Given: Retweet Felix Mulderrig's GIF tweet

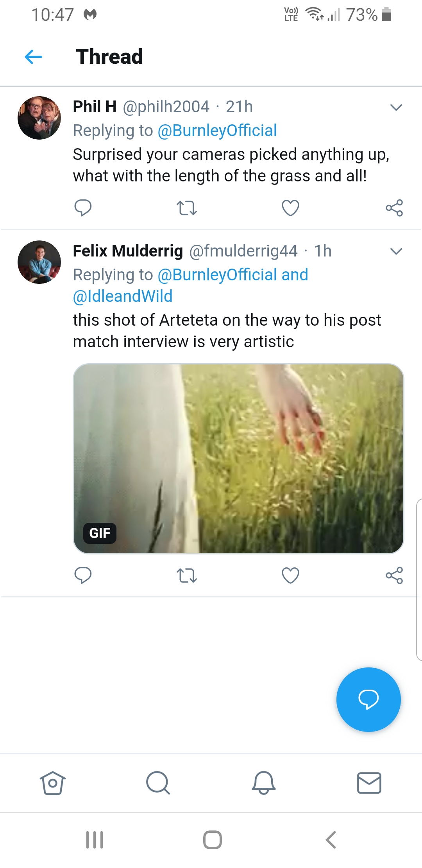Looking at the screenshot, I should (x=186, y=576).
